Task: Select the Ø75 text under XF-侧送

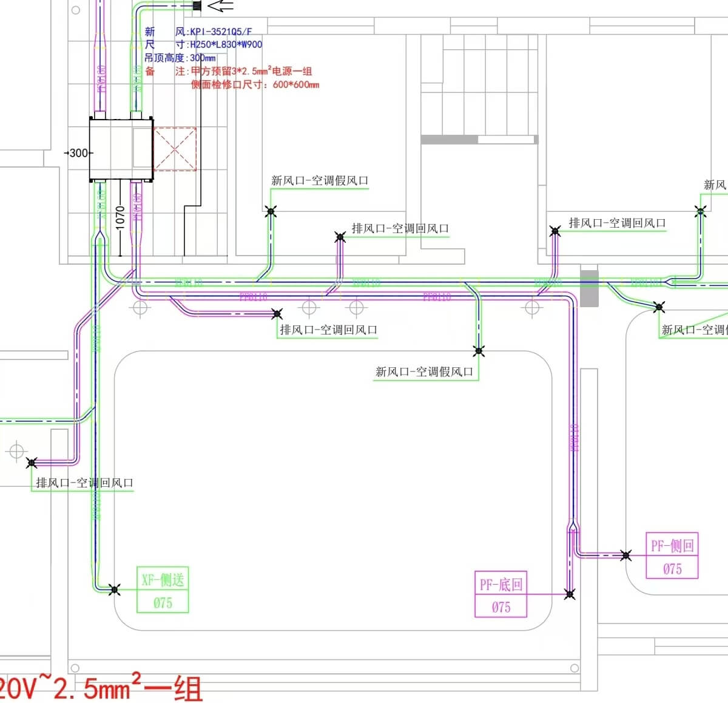Action: click(x=163, y=603)
